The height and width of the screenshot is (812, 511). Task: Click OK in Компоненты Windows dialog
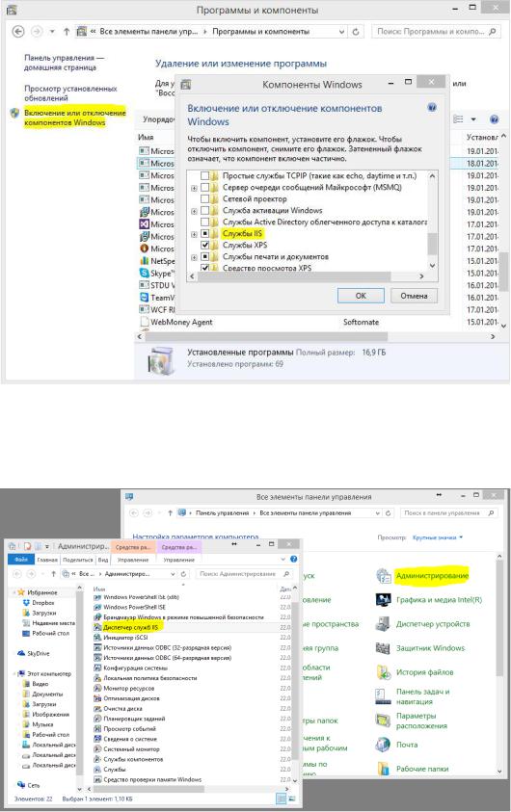pos(361,296)
